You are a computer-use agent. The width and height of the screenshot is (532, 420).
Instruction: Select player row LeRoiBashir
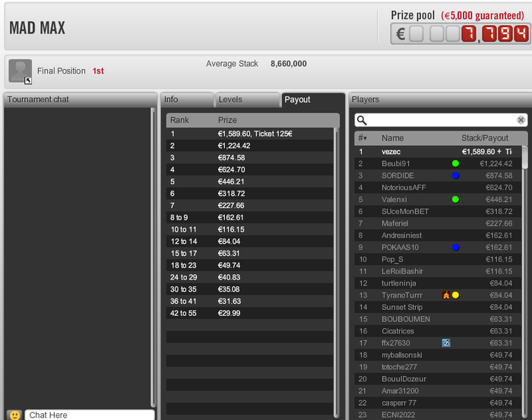pos(438,271)
